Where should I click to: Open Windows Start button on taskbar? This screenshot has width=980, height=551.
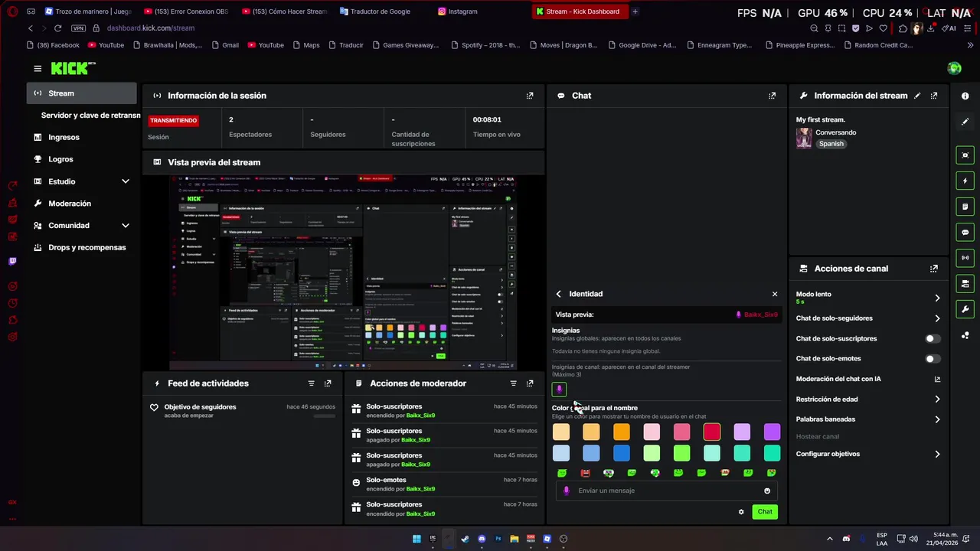(x=416, y=539)
